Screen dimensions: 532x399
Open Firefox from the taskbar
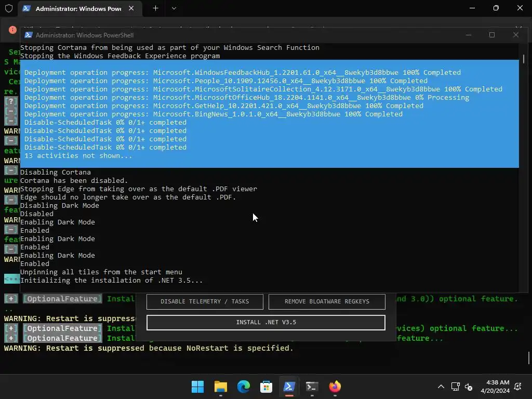[x=335, y=387]
